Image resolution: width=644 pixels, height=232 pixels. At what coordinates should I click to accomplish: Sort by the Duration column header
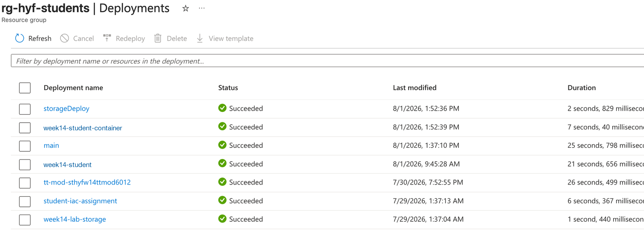click(x=581, y=88)
